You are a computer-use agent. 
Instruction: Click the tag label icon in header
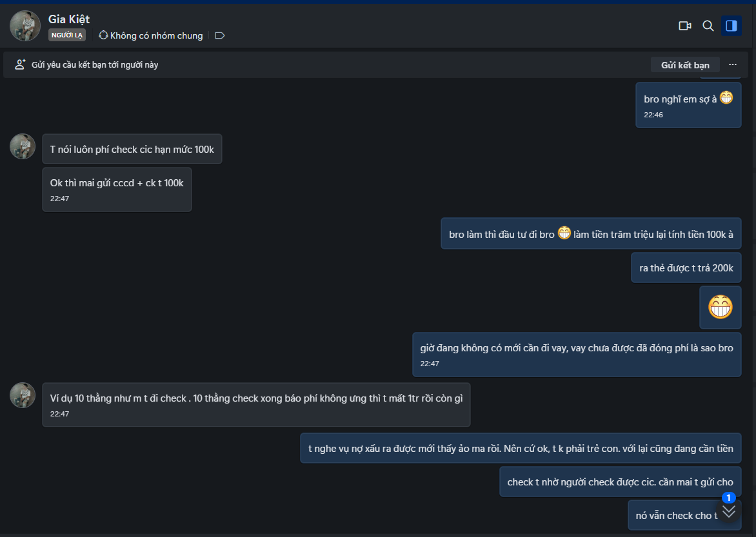tap(219, 35)
